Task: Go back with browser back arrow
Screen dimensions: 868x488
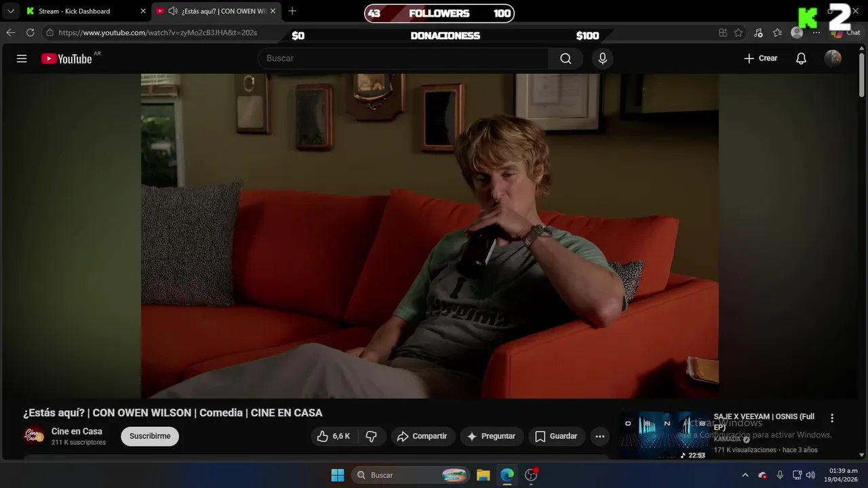Action: [x=11, y=33]
